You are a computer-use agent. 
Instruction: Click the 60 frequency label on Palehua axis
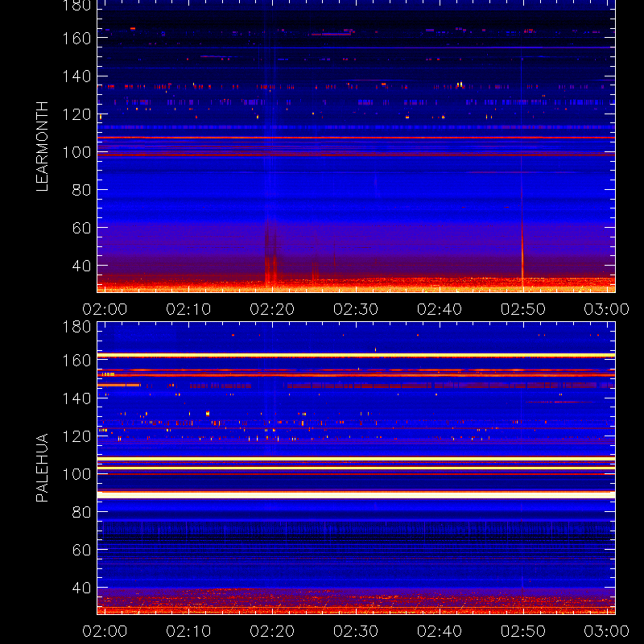[81, 550]
